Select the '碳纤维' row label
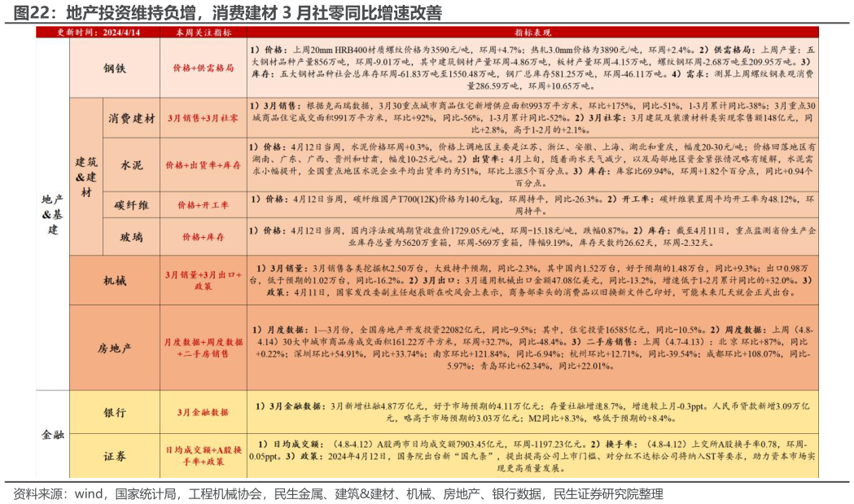 pos(131,205)
